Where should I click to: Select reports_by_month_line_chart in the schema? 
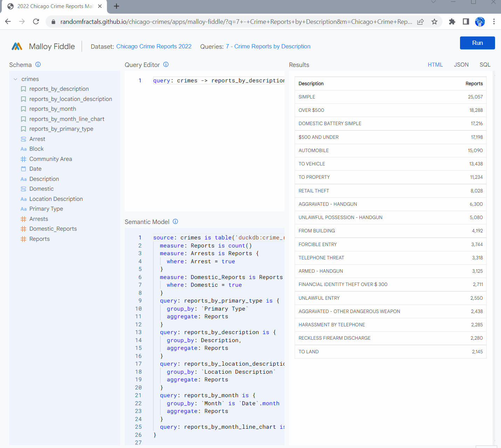(x=67, y=119)
